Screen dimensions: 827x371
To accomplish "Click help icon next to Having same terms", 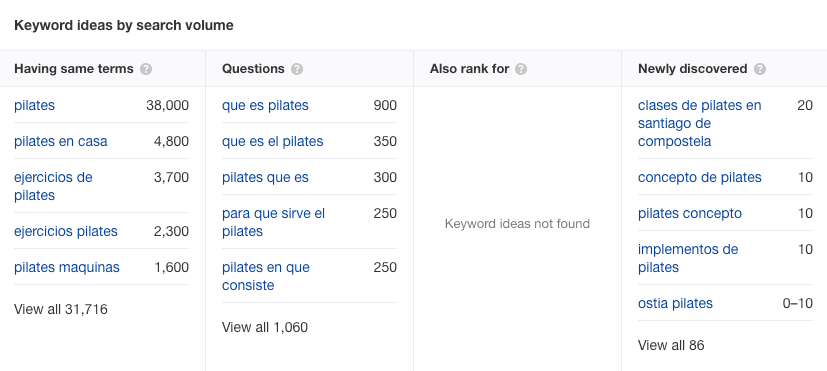I will coord(146,69).
